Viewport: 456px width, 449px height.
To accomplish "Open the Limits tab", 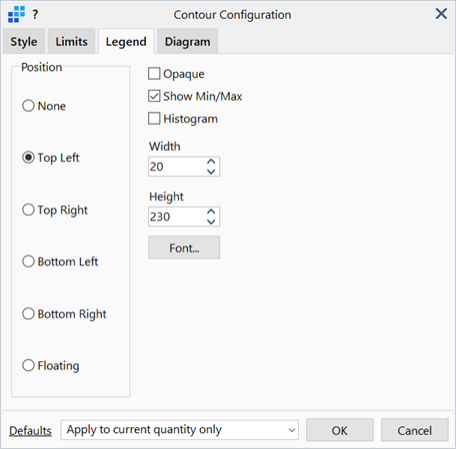I will 71,42.
